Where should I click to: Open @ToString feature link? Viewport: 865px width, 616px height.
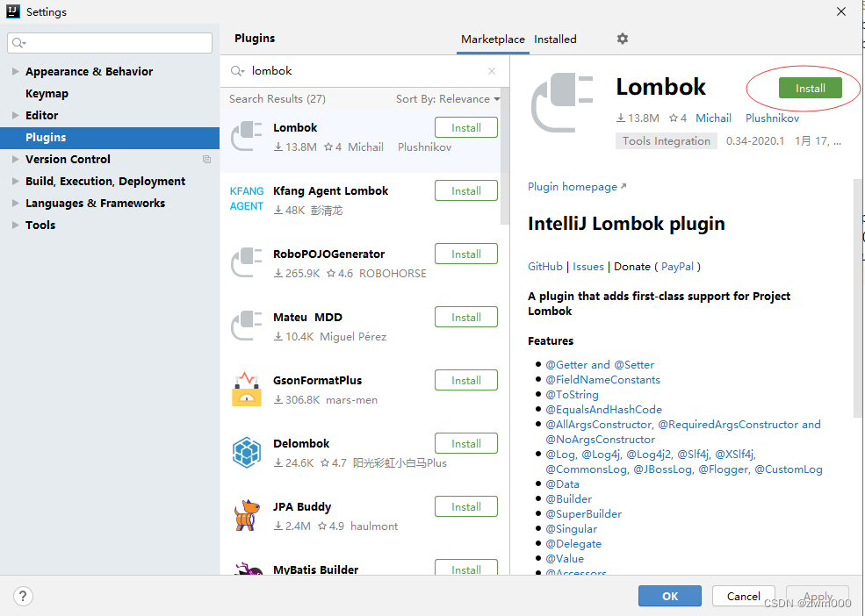(x=572, y=394)
